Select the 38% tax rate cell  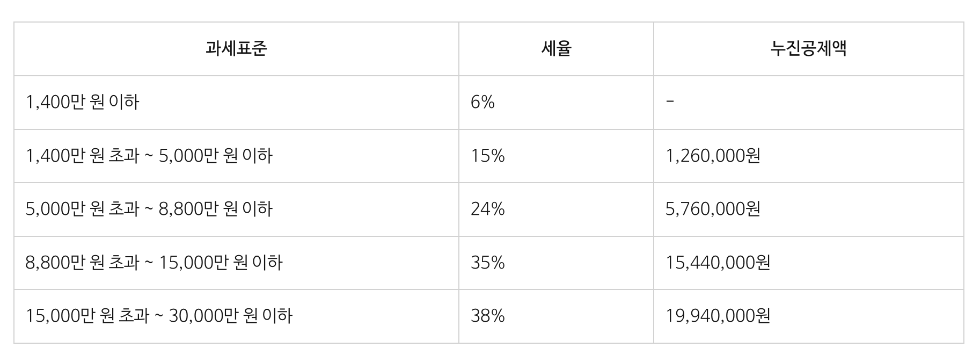pos(487,316)
